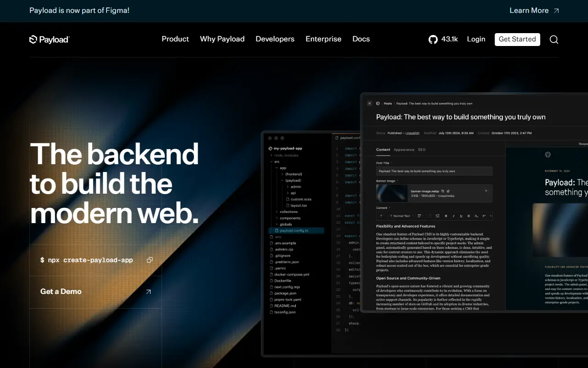The width and height of the screenshot is (588, 368).
Task: Select payload.config.ts in the file tree
Action: pyautogui.click(x=296, y=230)
